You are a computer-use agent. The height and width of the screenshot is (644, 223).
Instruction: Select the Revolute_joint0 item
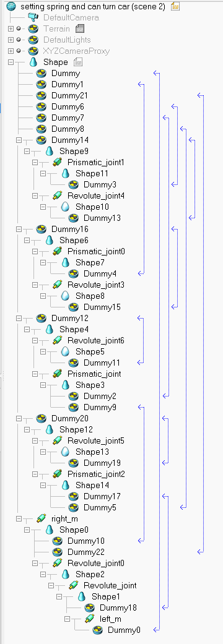(x=96, y=563)
